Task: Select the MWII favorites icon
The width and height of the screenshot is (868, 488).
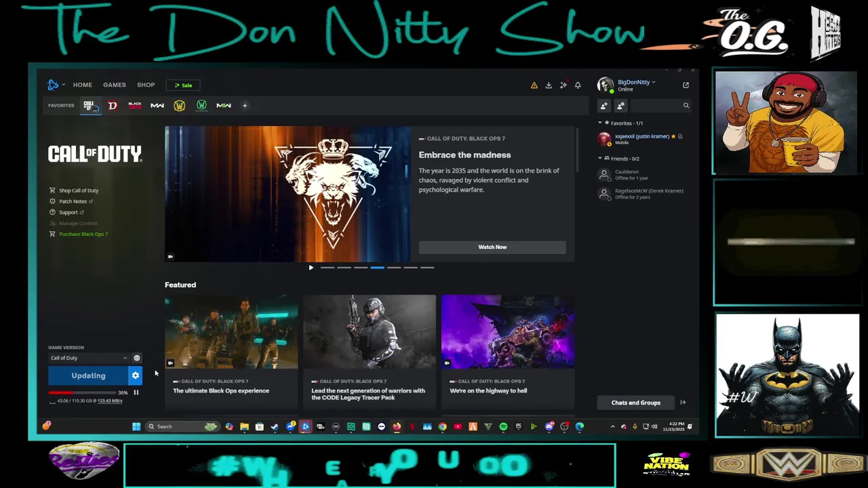Action: [224, 105]
